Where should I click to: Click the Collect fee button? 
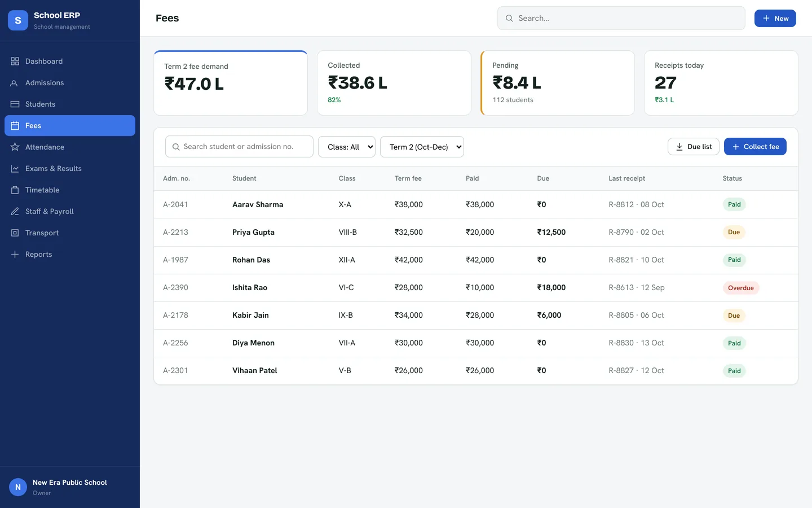(755, 147)
